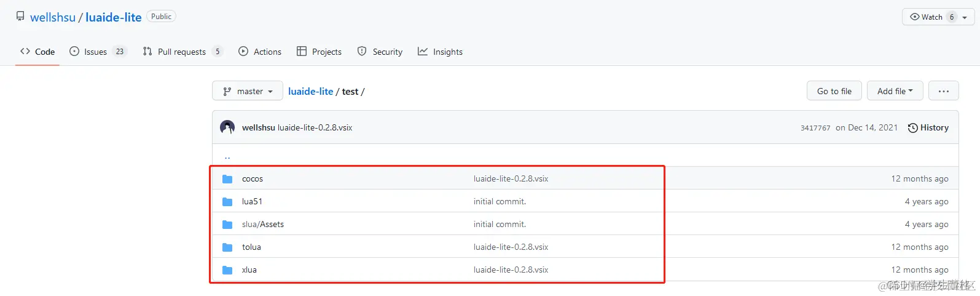Open the cocos folder
Viewport: 980px width, 296px height.
(x=253, y=179)
